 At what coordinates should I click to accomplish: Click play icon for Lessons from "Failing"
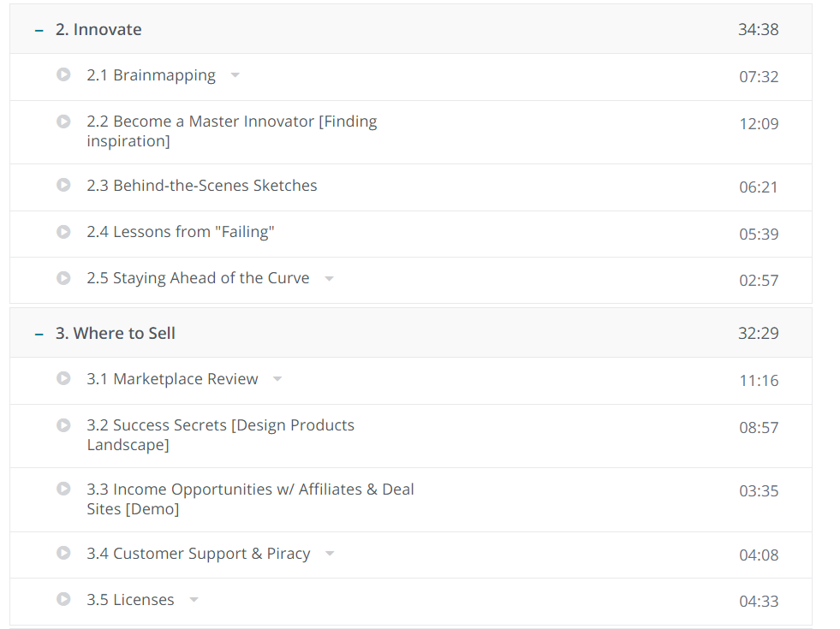tap(63, 232)
